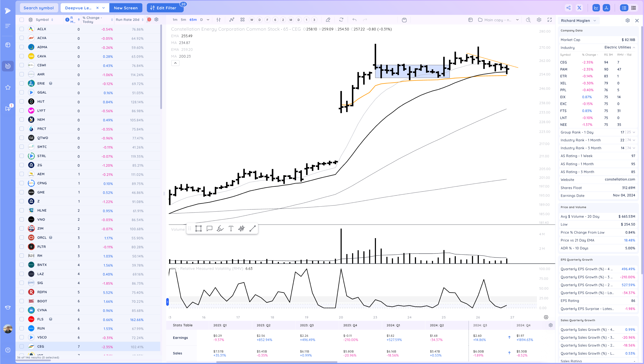This screenshot has height=364, width=644.
Task: Switch to 5m timeframe
Action: point(184,20)
